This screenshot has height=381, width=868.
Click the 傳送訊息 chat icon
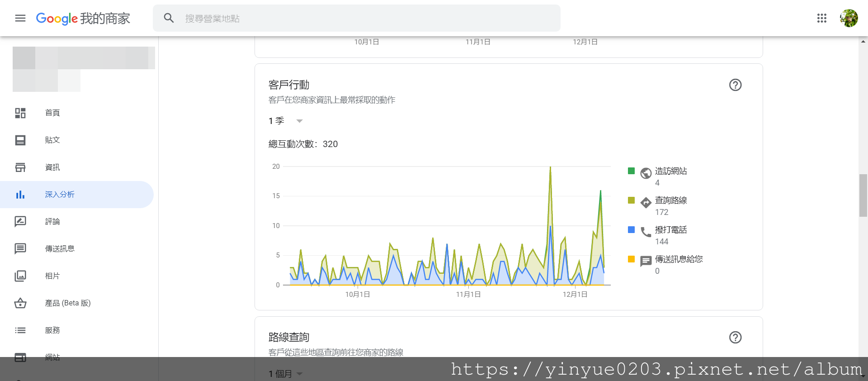click(x=20, y=249)
